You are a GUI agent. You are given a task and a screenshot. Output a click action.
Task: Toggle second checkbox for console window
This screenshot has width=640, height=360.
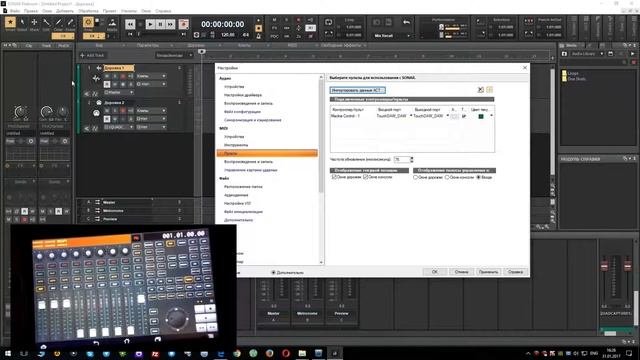point(366,177)
